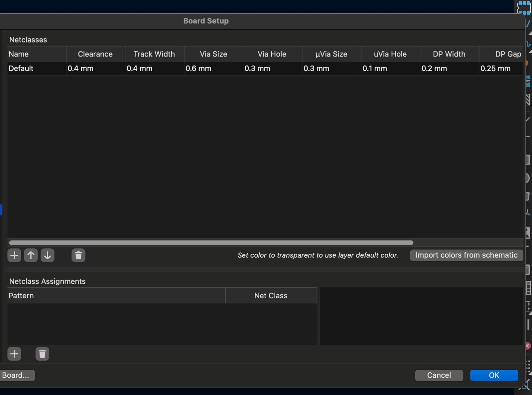Click the Track Width column header
The height and width of the screenshot is (395, 532).
coord(154,54)
